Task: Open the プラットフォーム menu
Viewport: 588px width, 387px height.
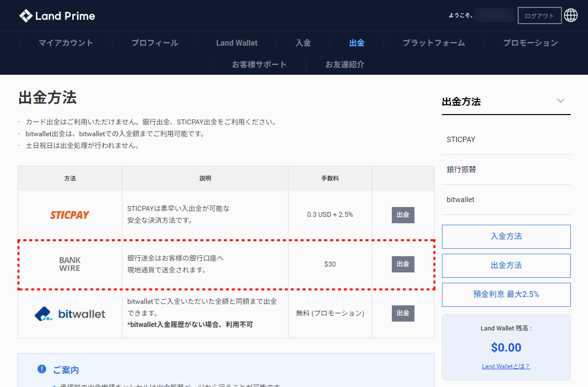Action: click(434, 43)
